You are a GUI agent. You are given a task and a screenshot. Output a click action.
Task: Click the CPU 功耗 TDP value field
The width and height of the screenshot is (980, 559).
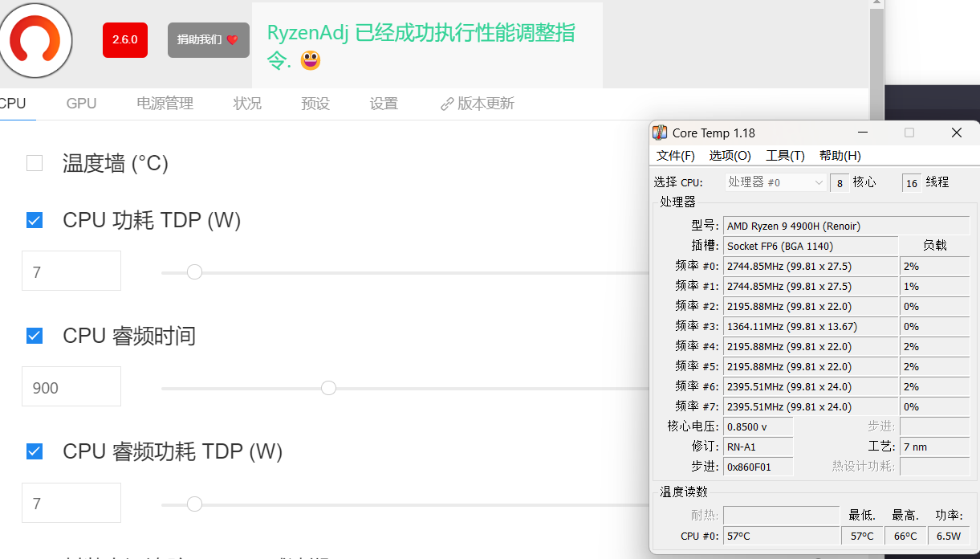coord(71,271)
